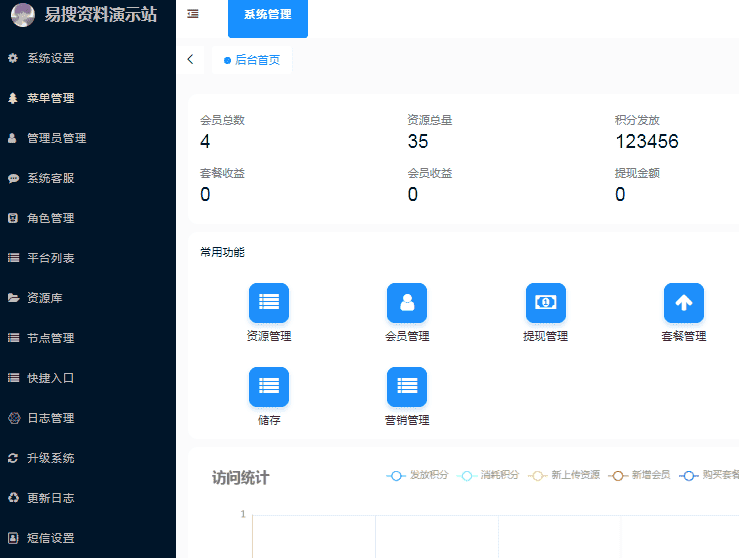Click the list icon beside 快捷入口
The image size is (739, 558).
(14, 378)
